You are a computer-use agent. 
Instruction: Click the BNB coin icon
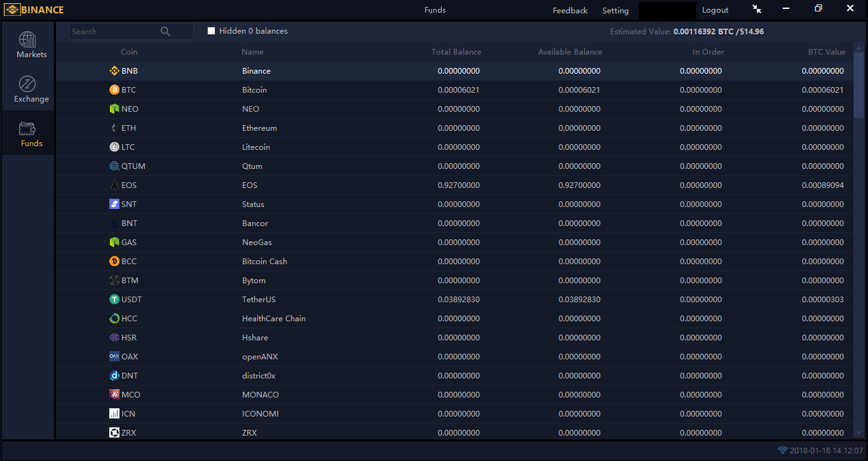[114, 71]
